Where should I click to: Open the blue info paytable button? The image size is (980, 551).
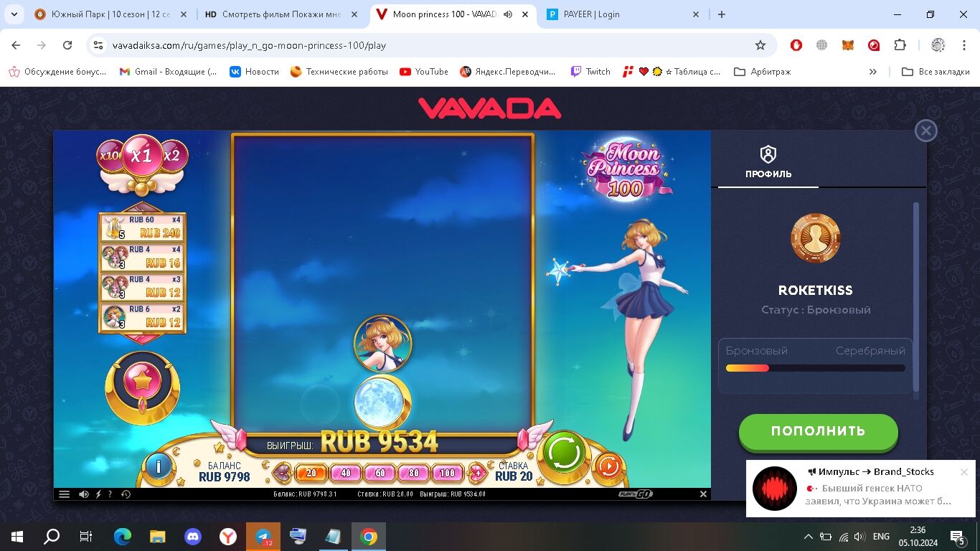click(158, 467)
